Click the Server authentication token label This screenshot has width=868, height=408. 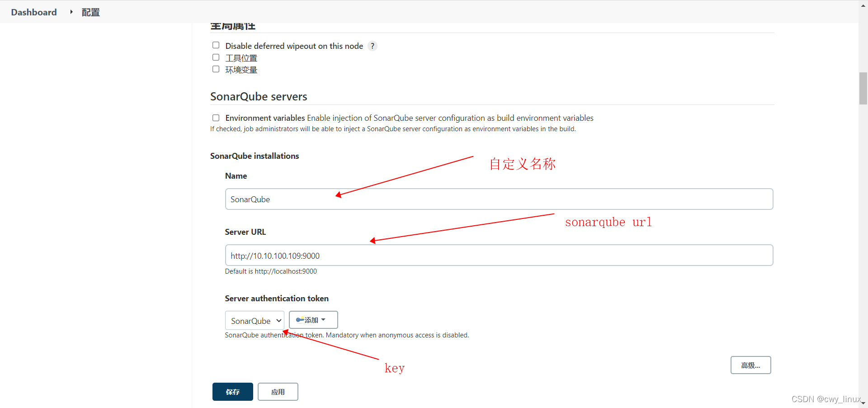(277, 299)
